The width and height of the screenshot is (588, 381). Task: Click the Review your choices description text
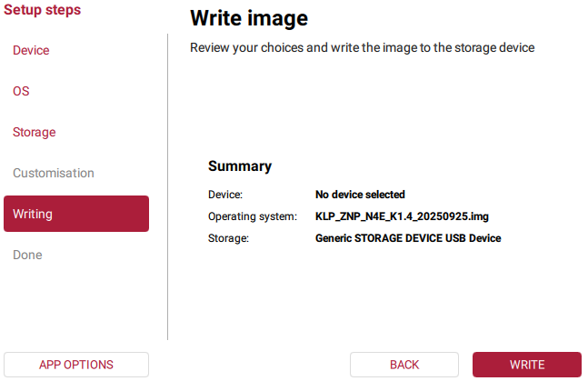(362, 47)
